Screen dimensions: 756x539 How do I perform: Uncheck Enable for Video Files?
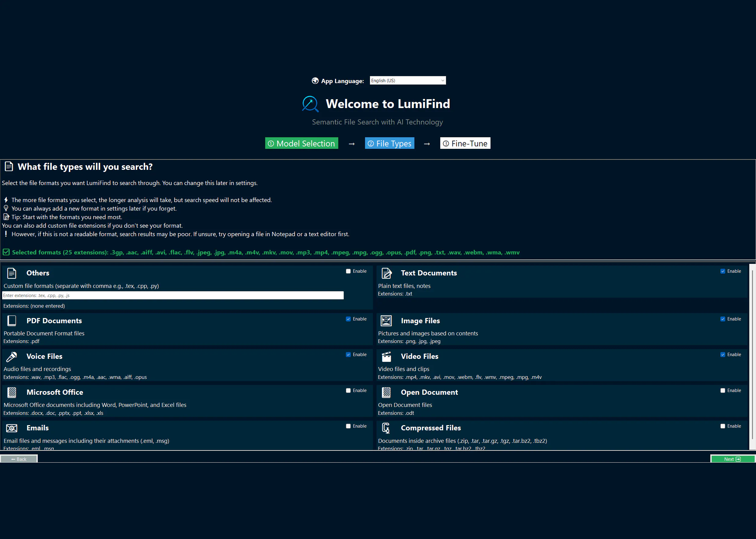click(x=723, y=355)
